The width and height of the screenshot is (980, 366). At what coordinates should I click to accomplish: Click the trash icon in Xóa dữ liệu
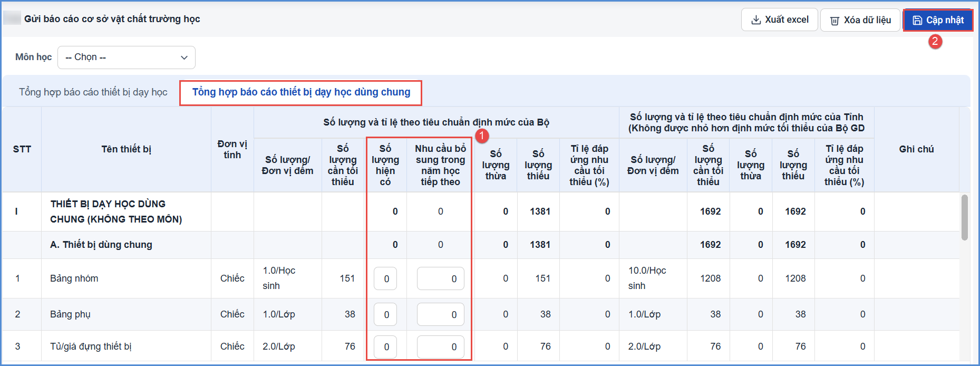(835, 21)
